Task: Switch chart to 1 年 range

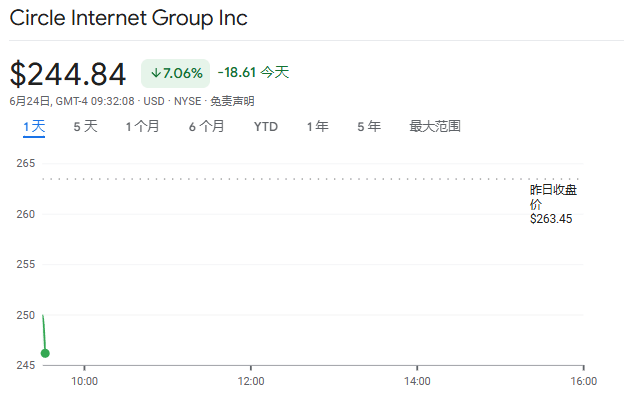Action: pos(318,127)
